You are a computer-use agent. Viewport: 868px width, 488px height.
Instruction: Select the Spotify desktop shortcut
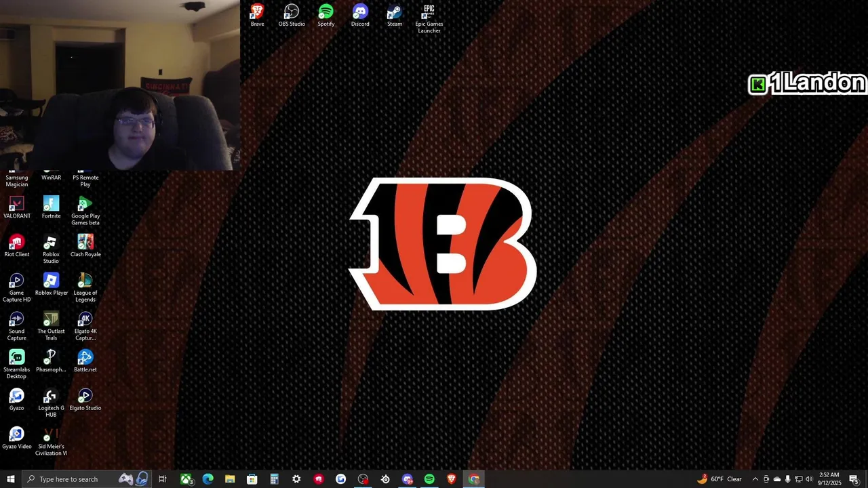pos(326,15)
